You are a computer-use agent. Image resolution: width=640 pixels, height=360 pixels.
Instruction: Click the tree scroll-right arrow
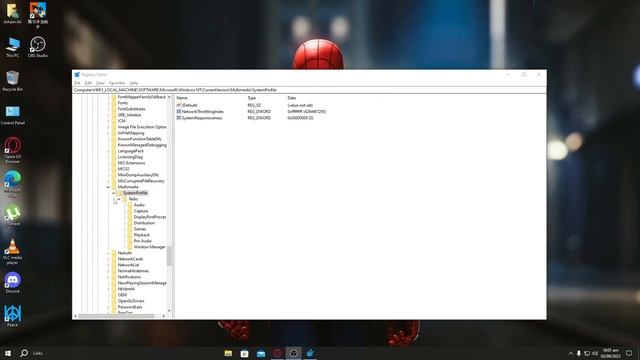tap(164, 316)
